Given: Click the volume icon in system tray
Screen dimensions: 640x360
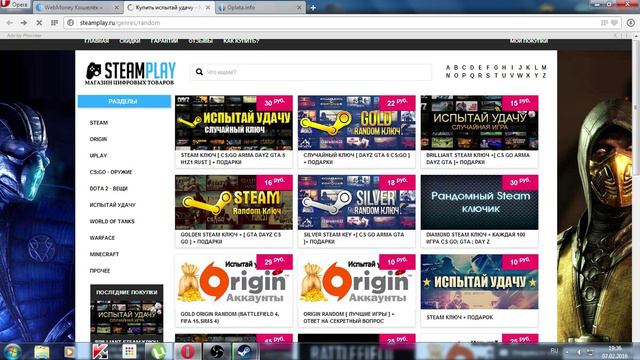Looking at the screenshot, I should point(578,352).
